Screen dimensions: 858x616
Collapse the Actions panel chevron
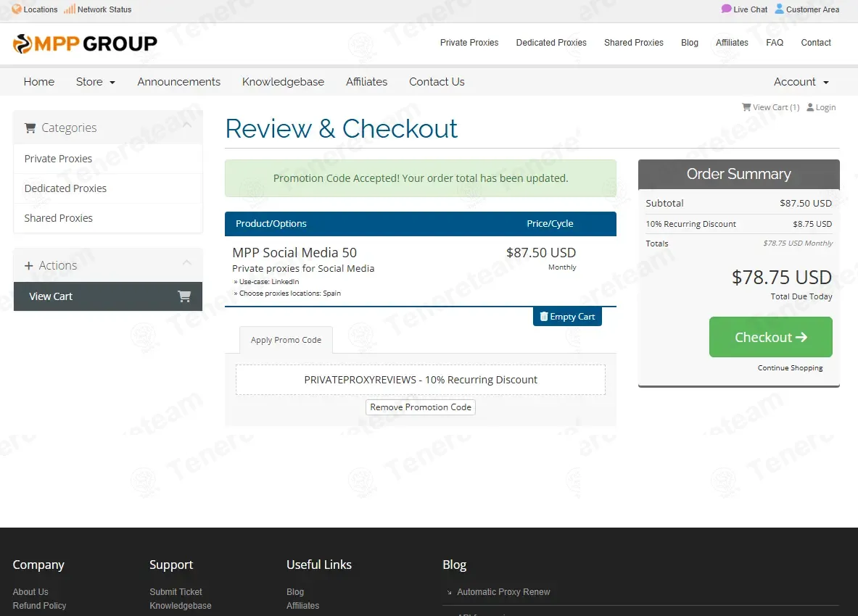point(186,263)
